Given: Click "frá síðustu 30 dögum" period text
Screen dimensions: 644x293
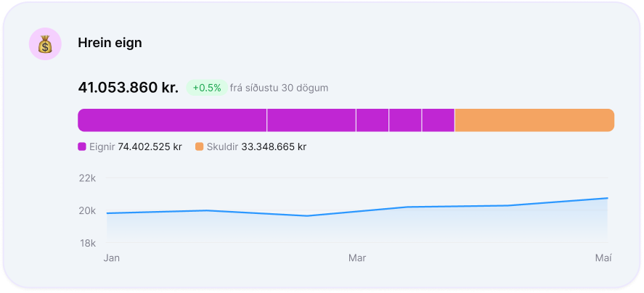Looking at the screenshot, I should tap(279, 88).
